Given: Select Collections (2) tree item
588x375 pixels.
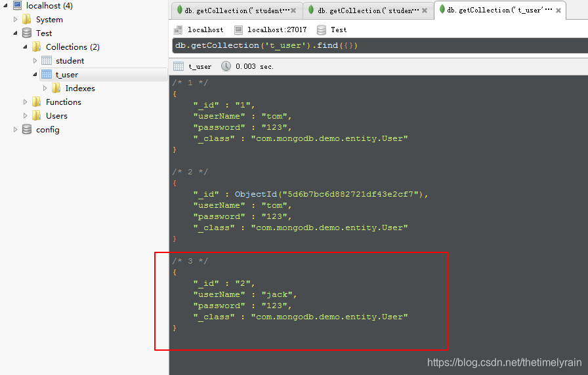Looking at the screenshot, I should coord(73,47).
